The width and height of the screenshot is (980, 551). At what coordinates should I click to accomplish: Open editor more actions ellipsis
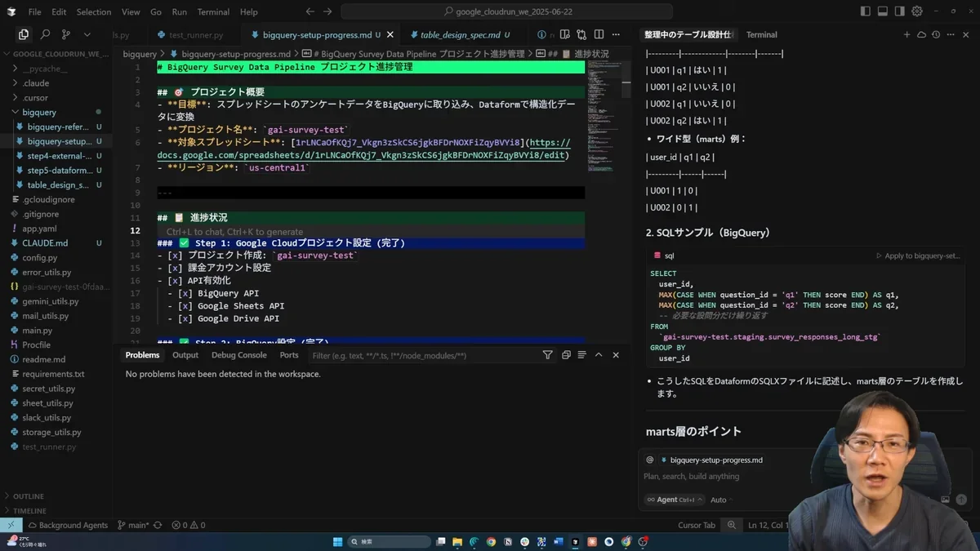coord(617,35)
